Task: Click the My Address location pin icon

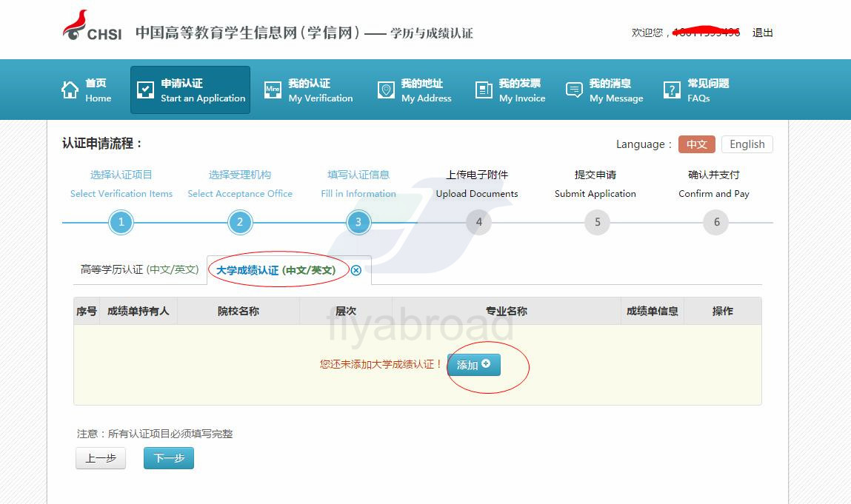Action: (386, 90)
